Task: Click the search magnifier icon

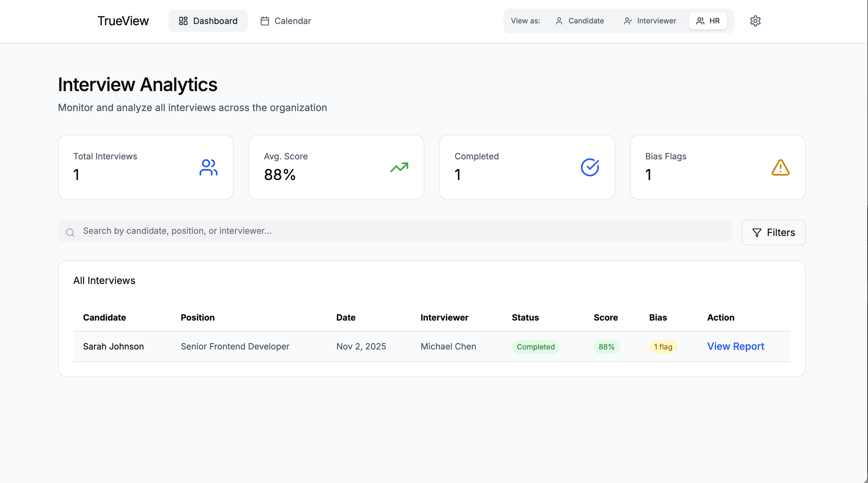Action: (x=70, y=232)
